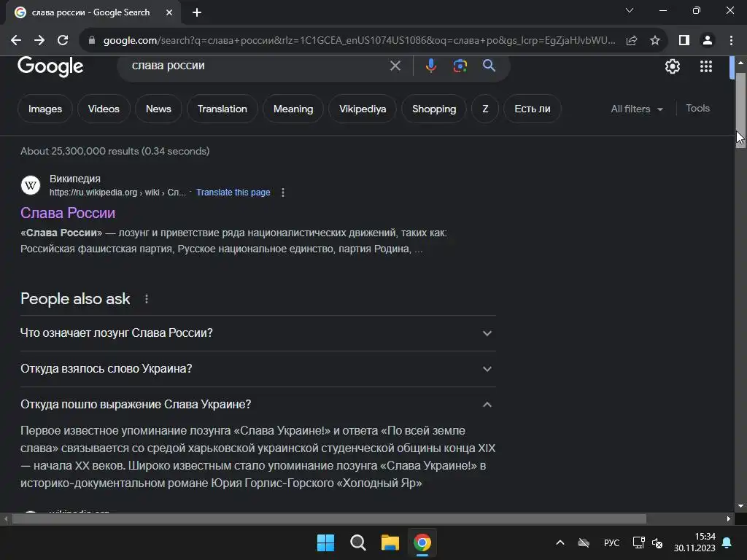Open the muted volume tray icon
The height and width of the screenshot is (560, 747).
click(x=657, y=542)
